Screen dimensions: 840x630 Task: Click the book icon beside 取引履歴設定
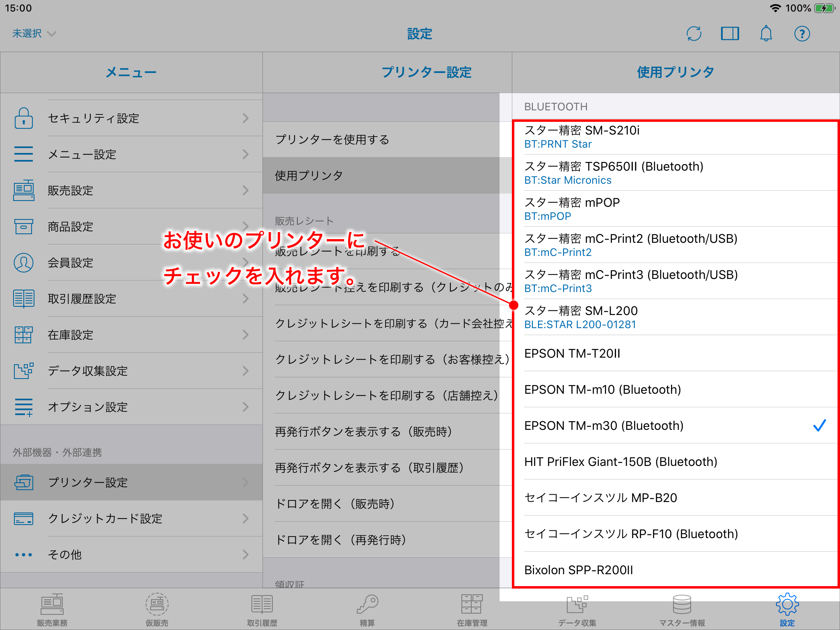[24, 299]
